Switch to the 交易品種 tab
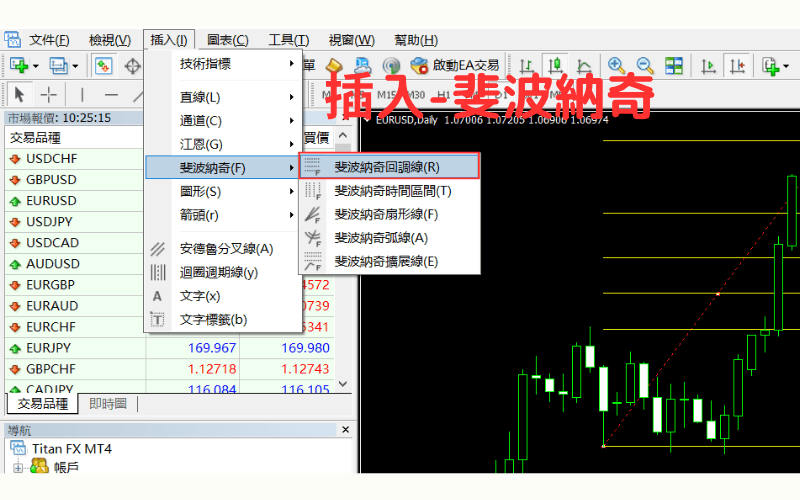Image resolution: width=800 pixels, height=500 pixels. (x=42, y=404)
